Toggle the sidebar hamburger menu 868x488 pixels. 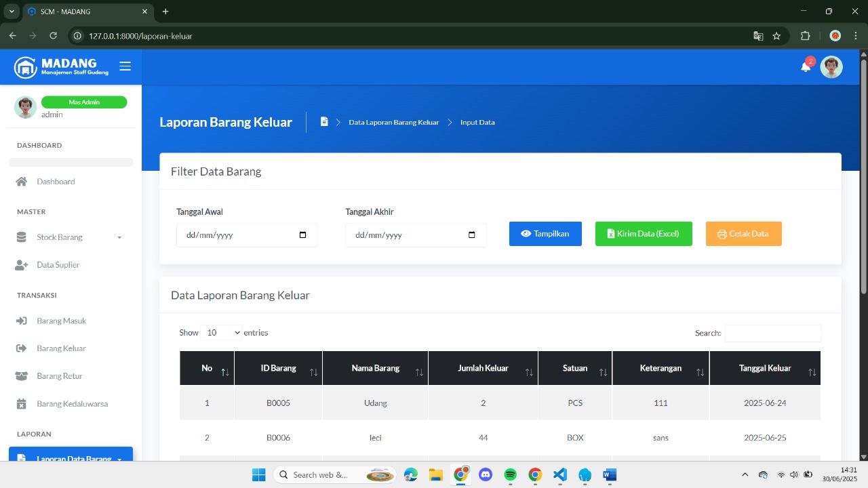125,66
